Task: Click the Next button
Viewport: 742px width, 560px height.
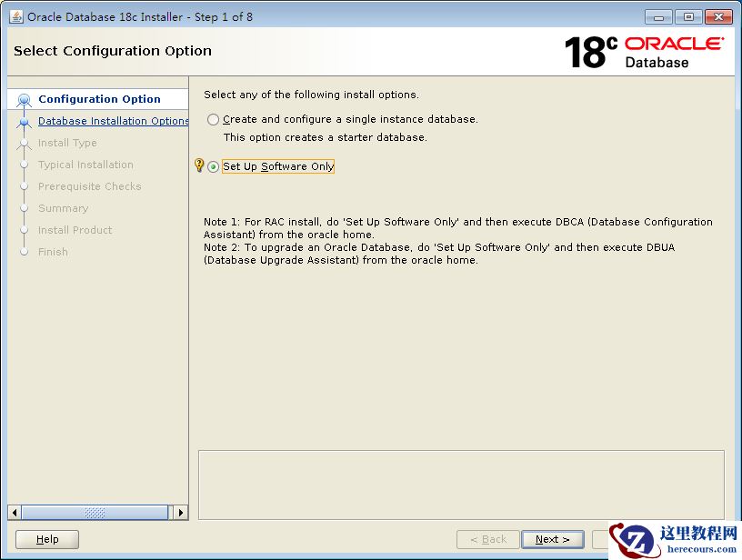Action: coord(552,539)
